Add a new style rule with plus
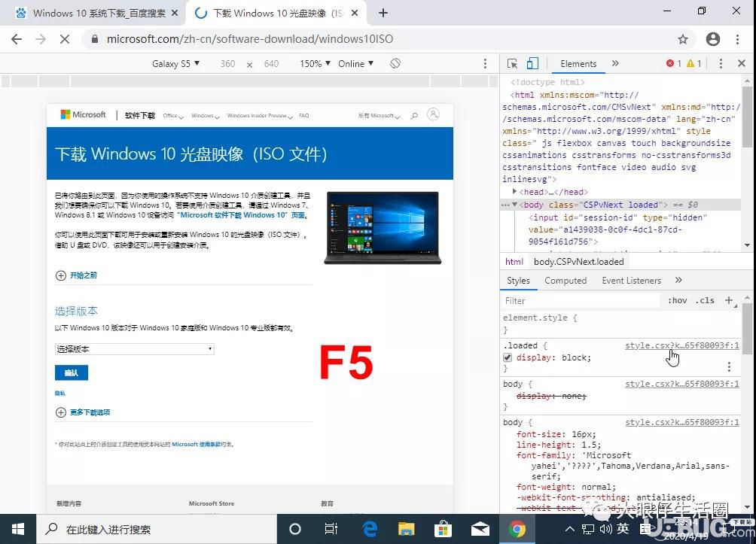This screenshot has height=544, width=756. click(x=729, y=301)
